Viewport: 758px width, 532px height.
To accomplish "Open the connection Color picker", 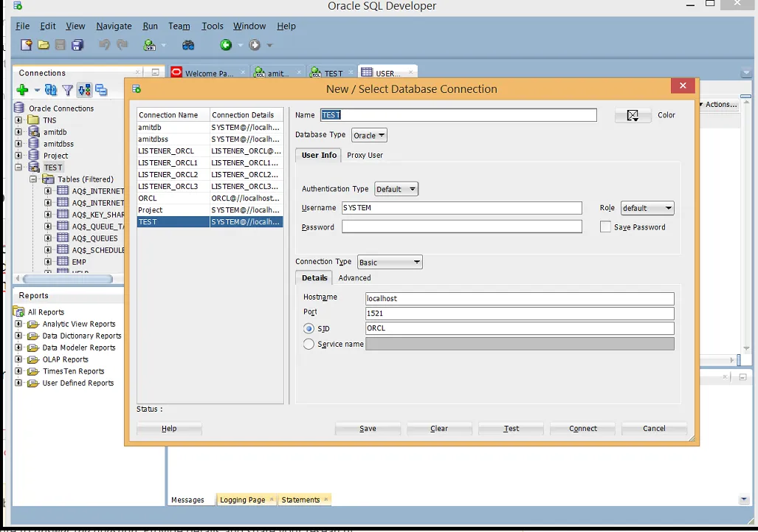I will pyautogui.click(x=633, y=115).
